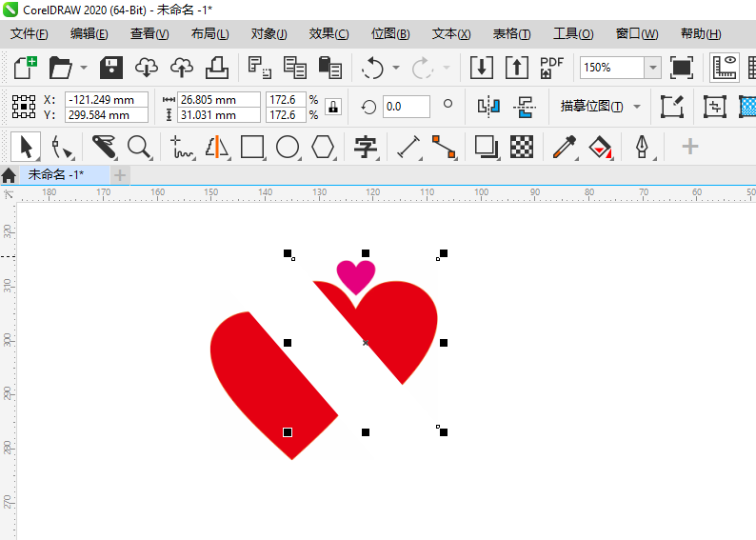Screen dimensions: 756x540
Task: Open the 150% zoom level dropdown
Action: click(653, 68)
